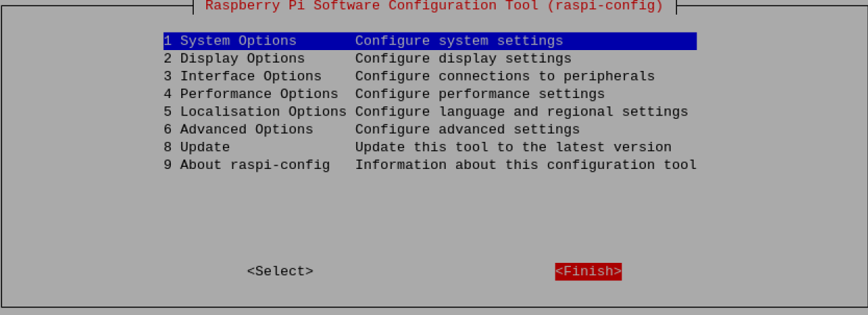The height and width of the screenshot is (315, 868).
Task: Open the Performance Options entry
Action: (259, 94)
